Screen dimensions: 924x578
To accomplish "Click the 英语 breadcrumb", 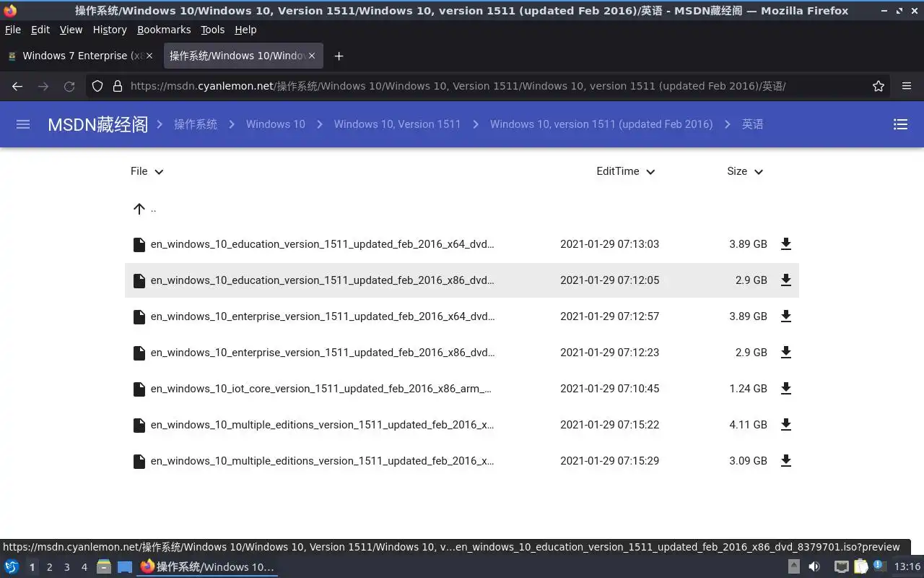I will coord(753,124).
